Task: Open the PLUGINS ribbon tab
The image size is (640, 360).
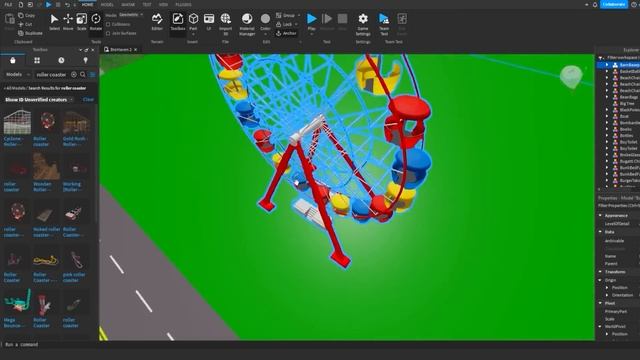Action: [183, 5]
